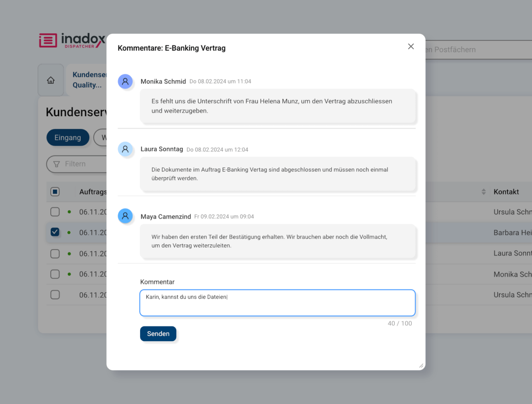Click the comment about E-Banking Vertag documents
Image resolution: width=532 pixels, height=404 pixels.
coord(278,174)
